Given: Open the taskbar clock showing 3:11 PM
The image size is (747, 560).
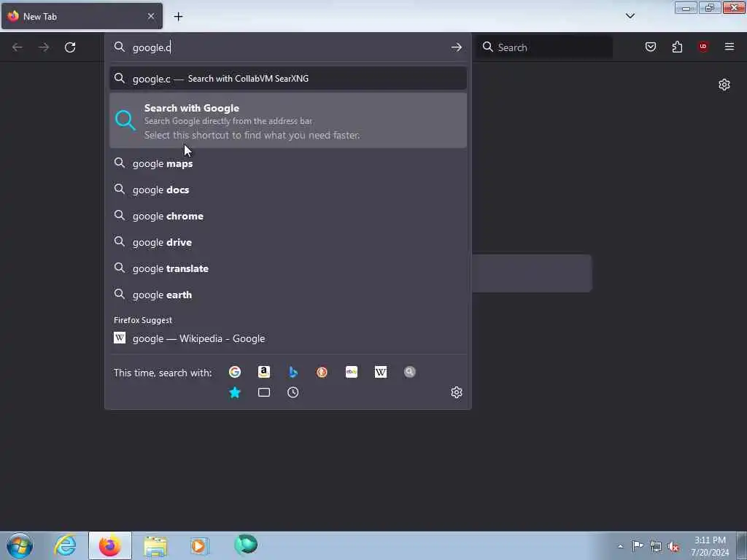Looking at the screenshot, I should pos(710,546).
